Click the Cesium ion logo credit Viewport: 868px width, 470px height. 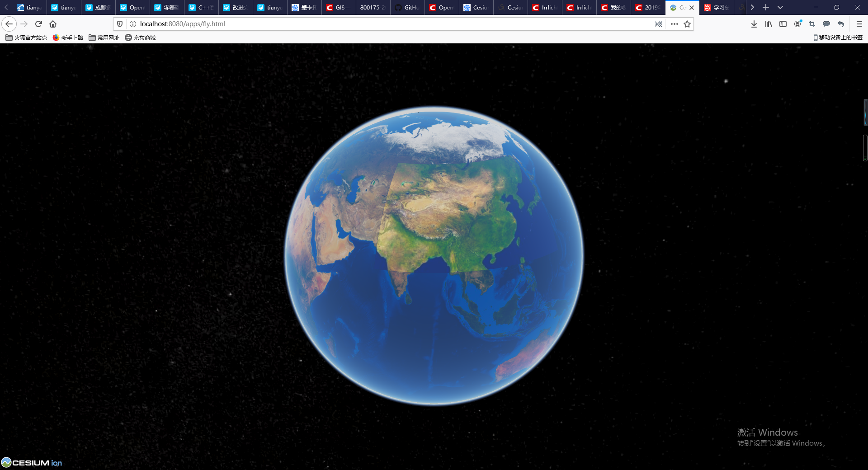click(x=32, y=462)
